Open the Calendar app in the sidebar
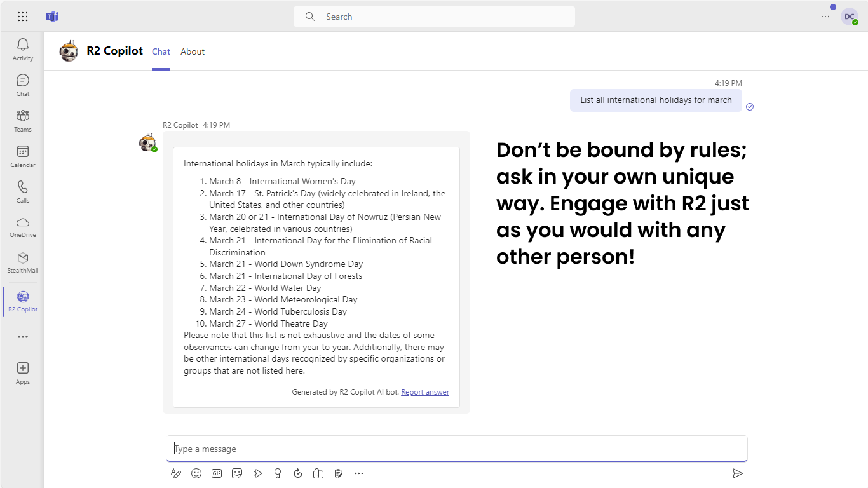The width and height of the screenshot is (868, 488). pyautogui.click(x=23, y=156)
